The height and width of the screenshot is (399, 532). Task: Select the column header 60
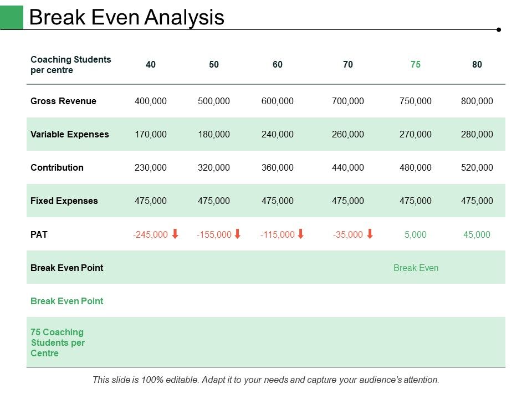278,64
